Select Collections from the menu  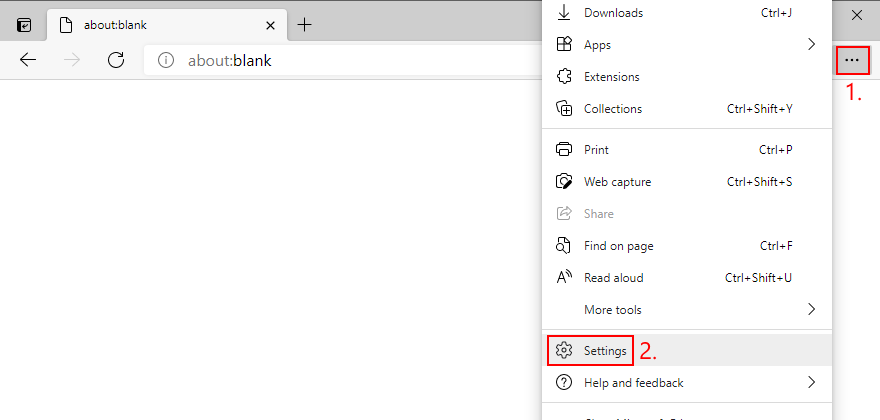tap(613, 109)
